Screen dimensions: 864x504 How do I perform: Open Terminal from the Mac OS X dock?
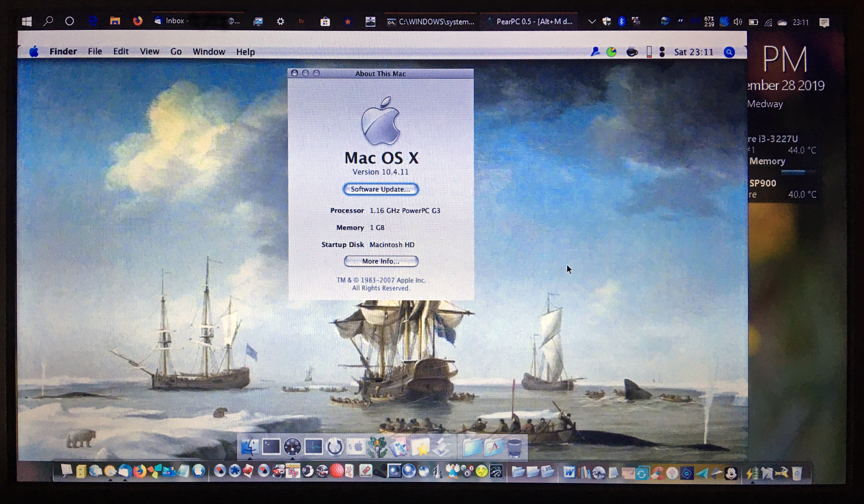271,447
